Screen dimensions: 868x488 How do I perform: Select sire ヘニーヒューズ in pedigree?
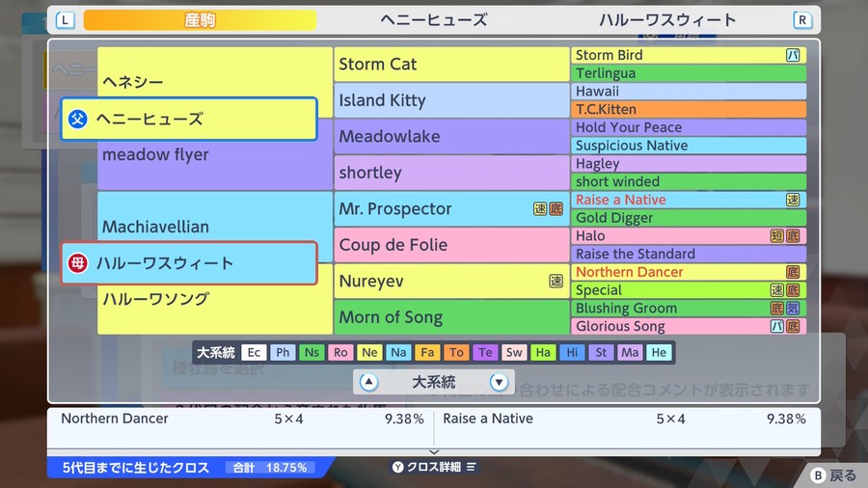(189, 119)
